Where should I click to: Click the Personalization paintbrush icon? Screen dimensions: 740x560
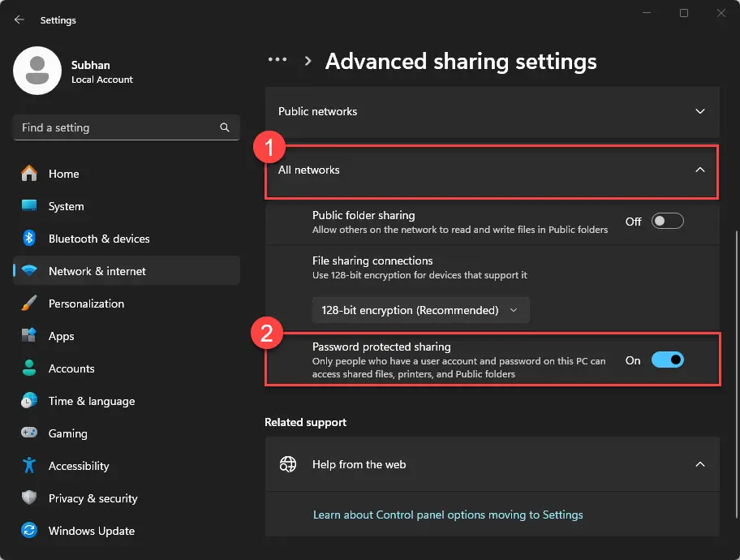tap(29, 304)
